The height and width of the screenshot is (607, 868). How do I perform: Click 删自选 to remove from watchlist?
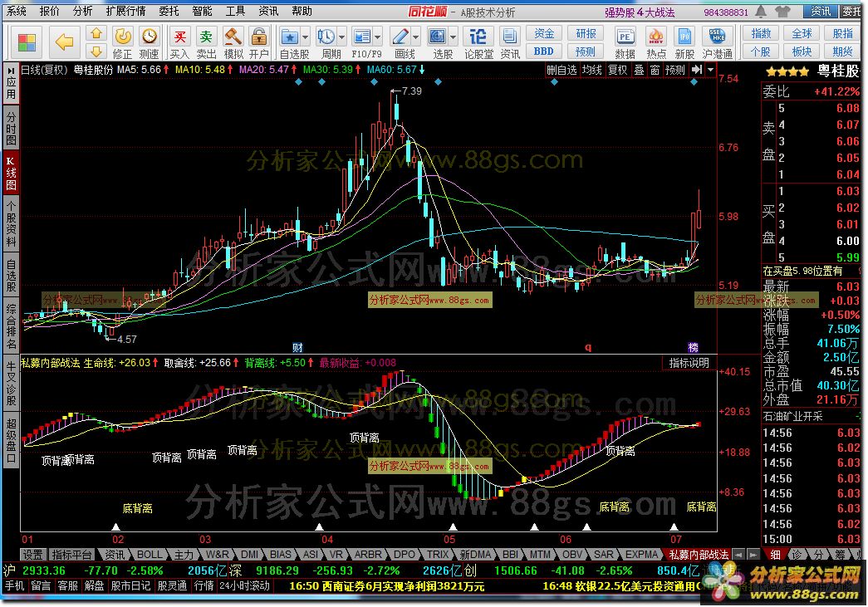click(x=562, y=71)
